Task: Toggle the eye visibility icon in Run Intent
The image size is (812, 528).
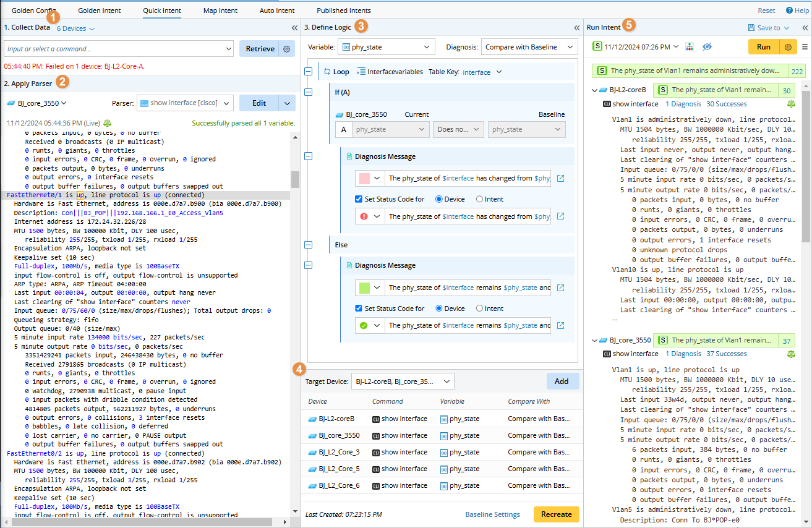Action: tap(707, 47)
